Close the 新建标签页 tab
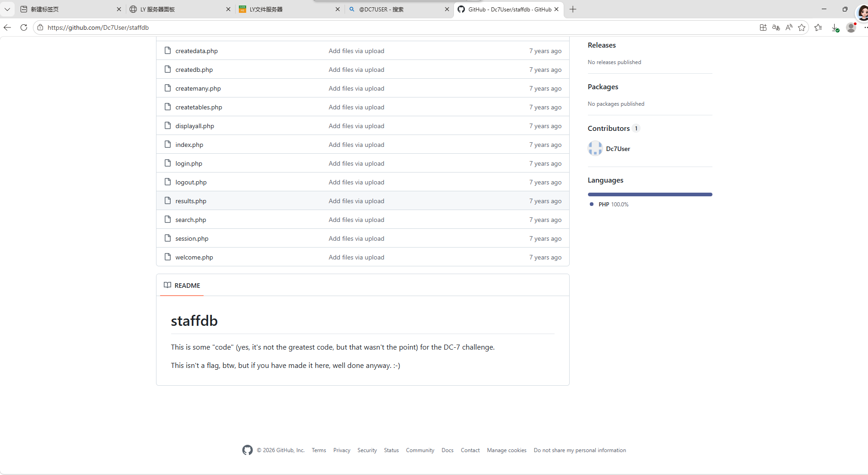The image size is (868, 475). click(119, 9)
